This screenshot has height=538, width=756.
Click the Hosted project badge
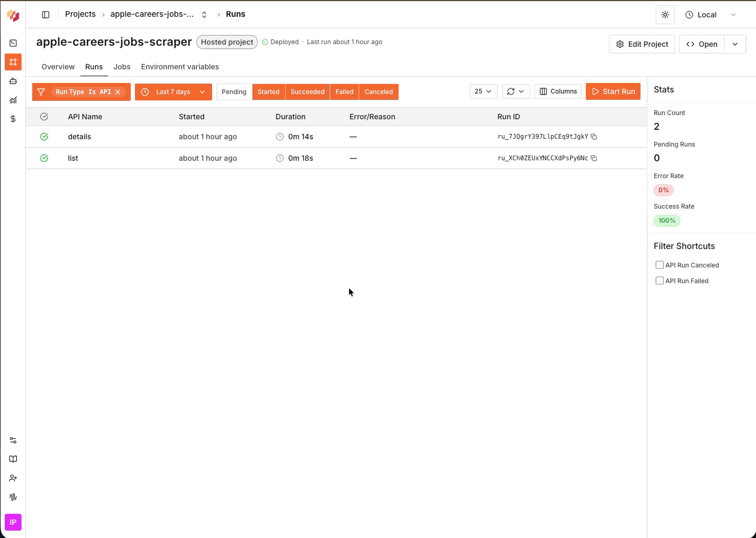(x=227, y=42)
